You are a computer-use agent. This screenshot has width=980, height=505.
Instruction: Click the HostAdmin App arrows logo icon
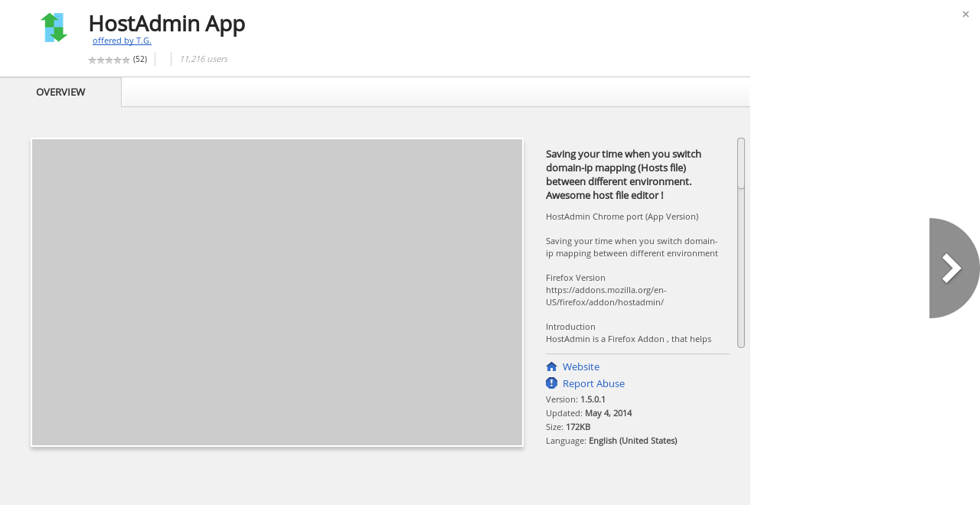click(x=54, y=28)
